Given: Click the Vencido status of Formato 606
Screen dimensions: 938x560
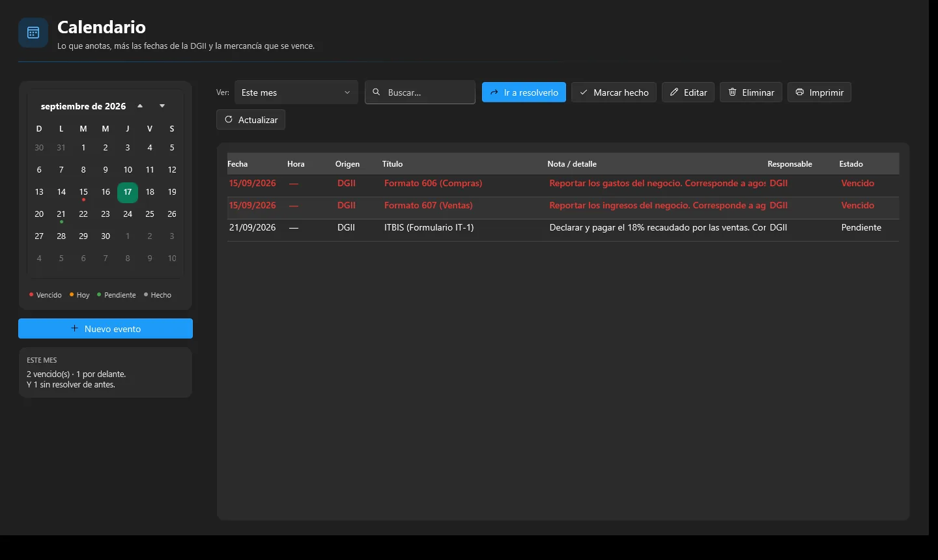Looking at the screenshot, I should coord(857,184).
